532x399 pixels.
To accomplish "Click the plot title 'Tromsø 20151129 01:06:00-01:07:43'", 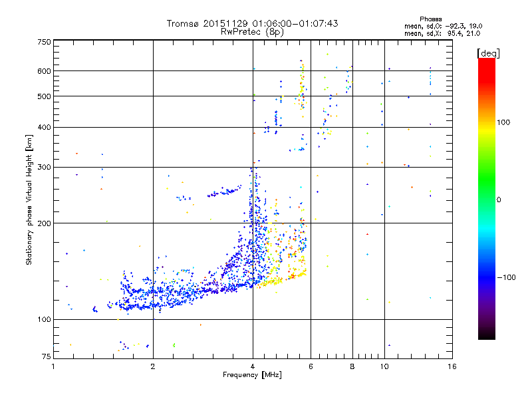I will pos(252,23).
